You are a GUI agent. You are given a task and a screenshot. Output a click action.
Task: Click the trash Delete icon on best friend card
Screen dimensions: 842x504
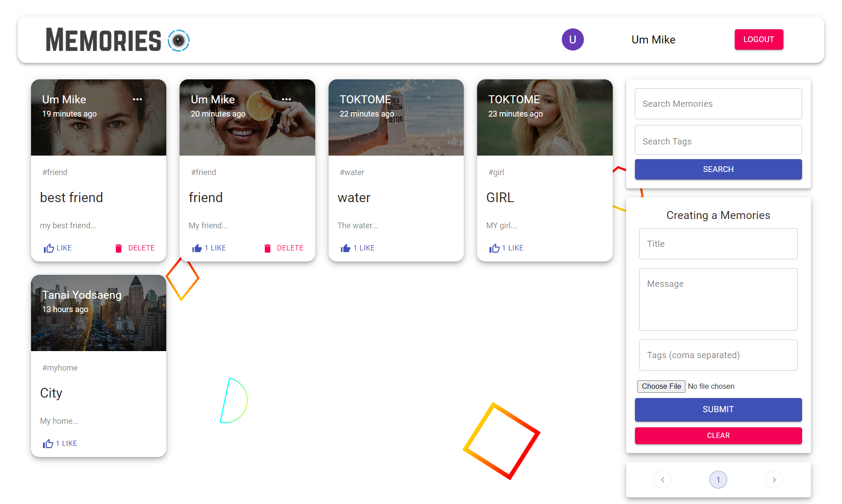(x=118, y=248)
